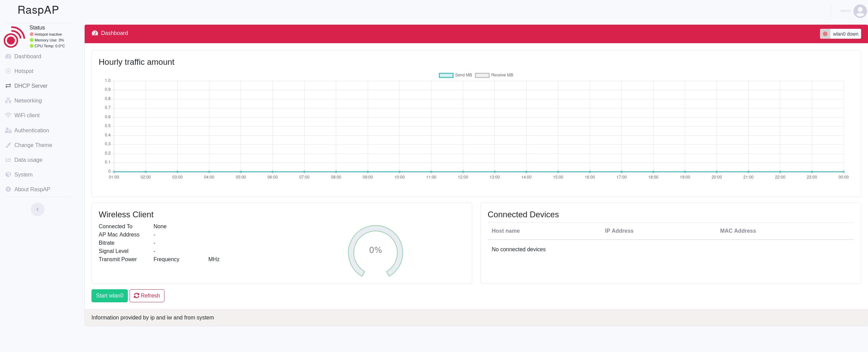868x352 pixels.
Task: Click the 0% signal strength gauge
Action: point(376,251)
